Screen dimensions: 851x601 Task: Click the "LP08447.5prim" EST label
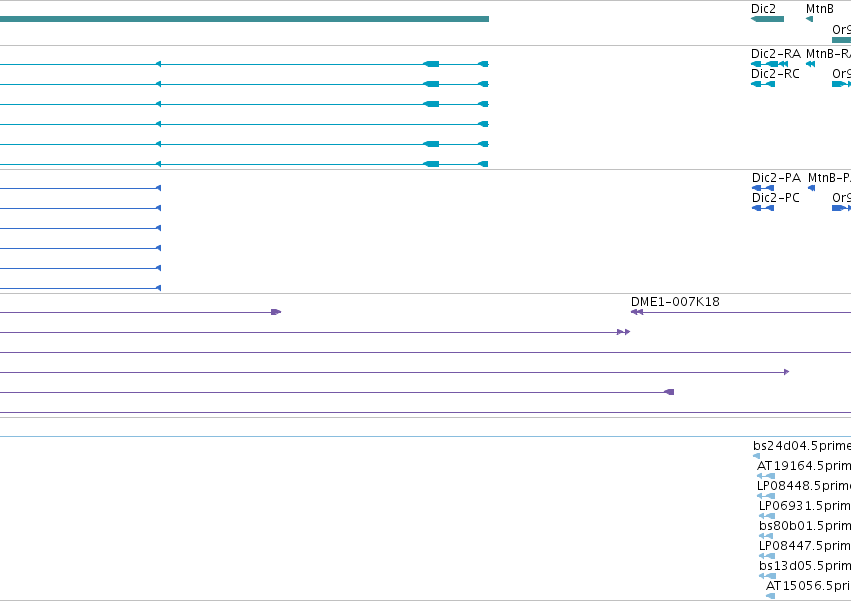[805, 546]
